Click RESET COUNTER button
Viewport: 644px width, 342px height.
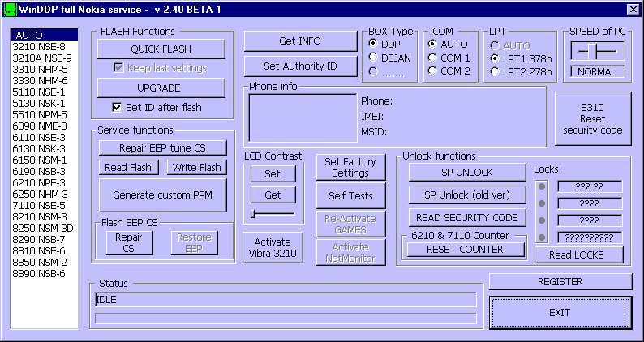[466, 250]
